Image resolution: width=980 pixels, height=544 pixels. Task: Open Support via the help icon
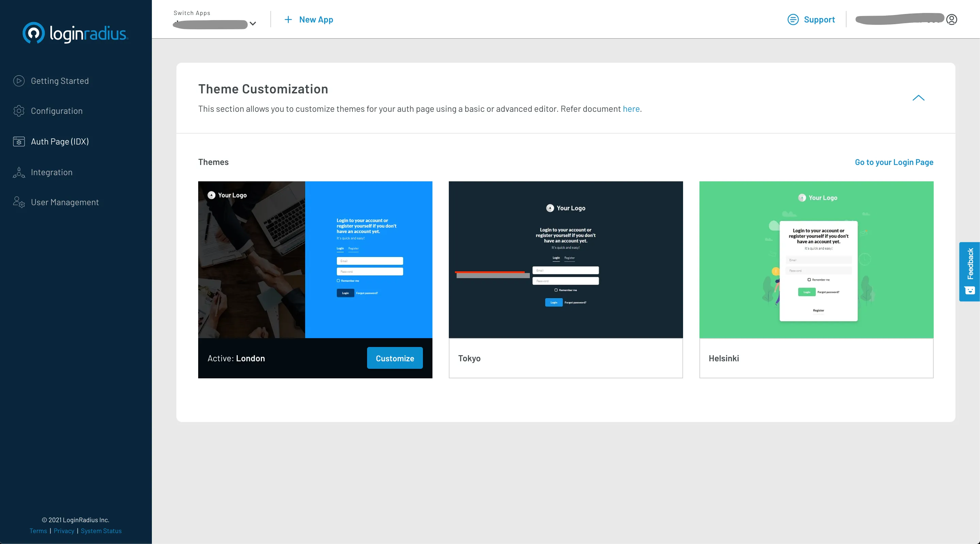[793, 19]
